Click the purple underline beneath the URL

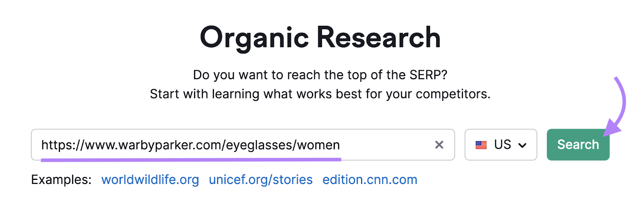[191, 160]
